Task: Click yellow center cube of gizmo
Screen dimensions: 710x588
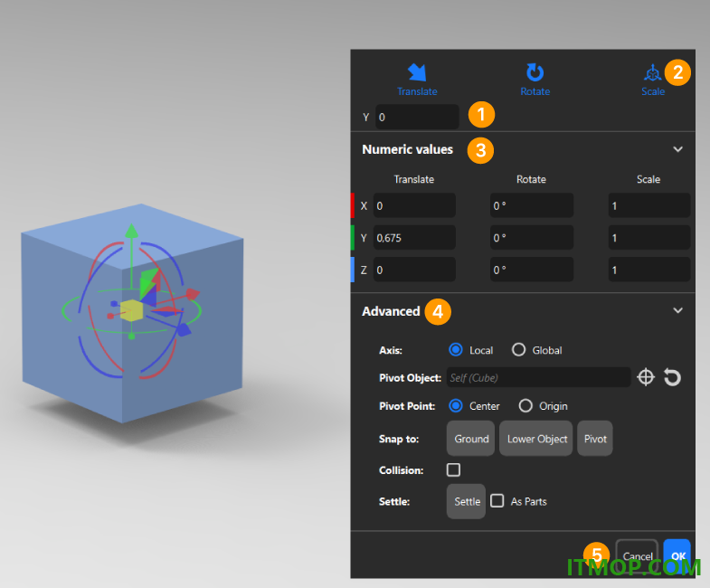Action: click(132, 311)
